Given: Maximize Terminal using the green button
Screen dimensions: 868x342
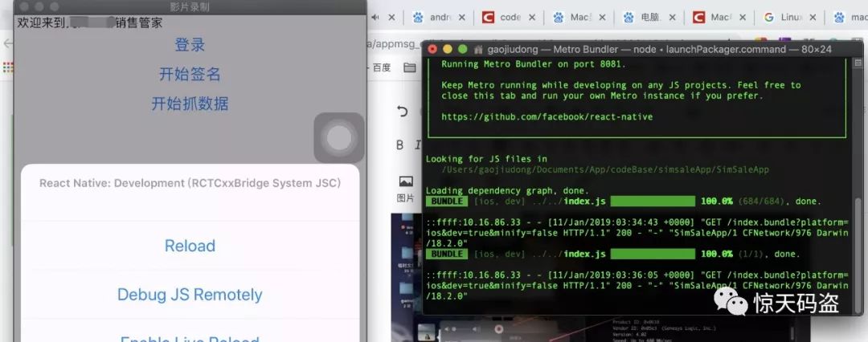Looking at the screenshot, I should (462, 49).
